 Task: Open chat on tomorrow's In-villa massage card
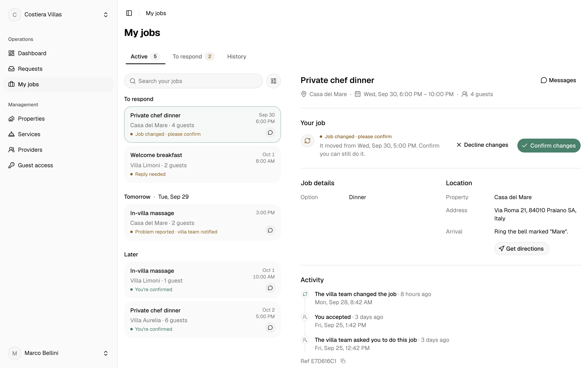[x=270, y=230]
